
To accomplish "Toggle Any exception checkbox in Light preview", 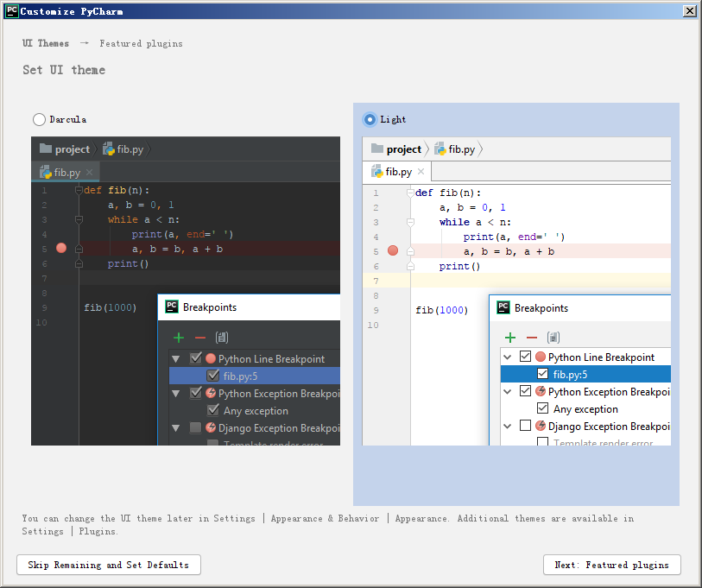I will click(x=542, y=408).
